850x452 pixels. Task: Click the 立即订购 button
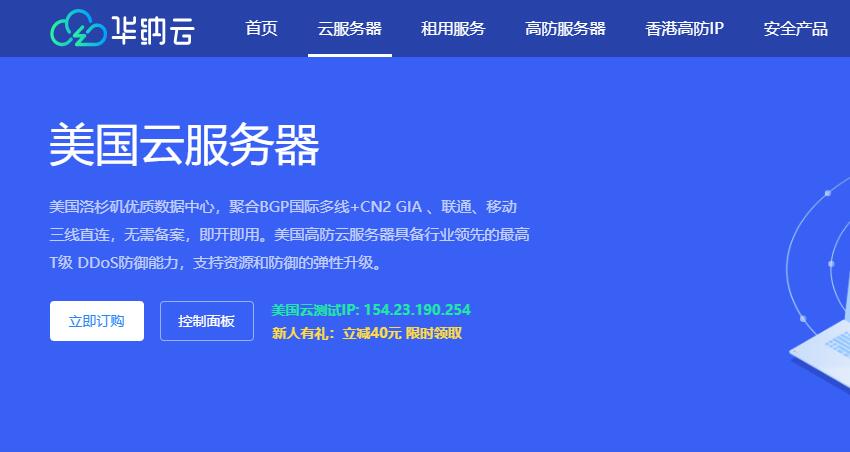[x=97, y=321]
